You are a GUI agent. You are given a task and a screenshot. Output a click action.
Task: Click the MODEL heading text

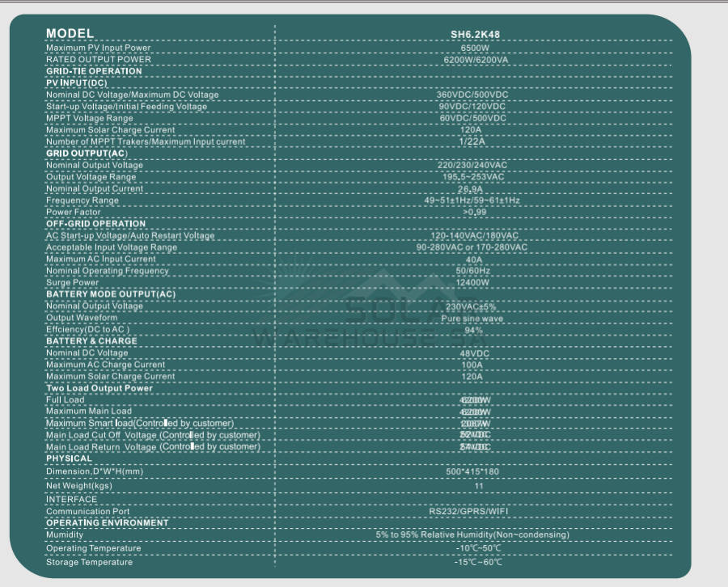[x=70, y=33]
